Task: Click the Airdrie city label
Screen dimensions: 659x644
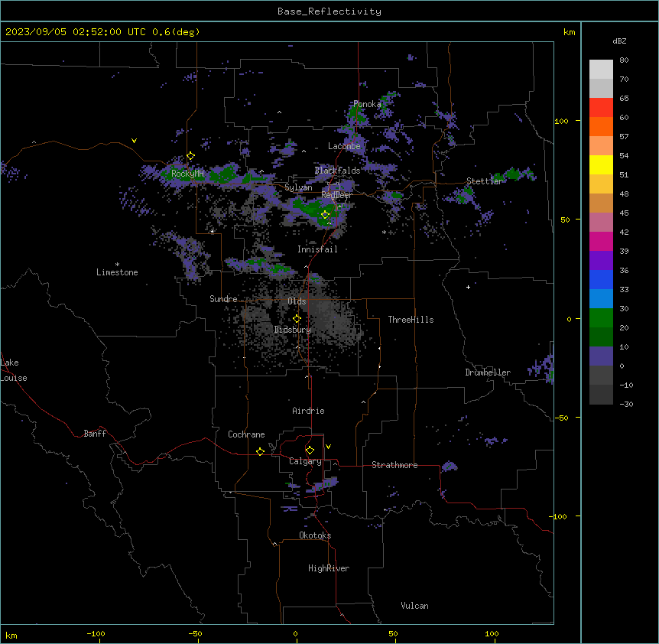Action: 309,411
